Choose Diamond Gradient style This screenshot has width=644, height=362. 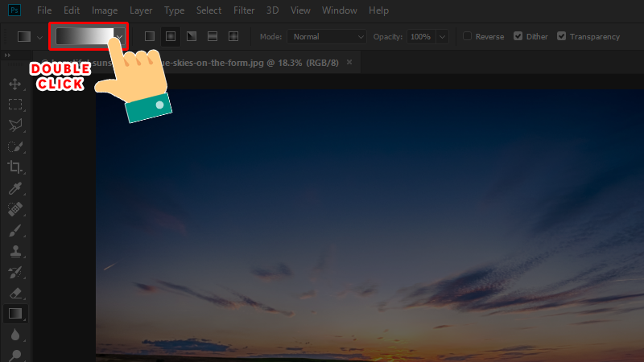point(233,36)
